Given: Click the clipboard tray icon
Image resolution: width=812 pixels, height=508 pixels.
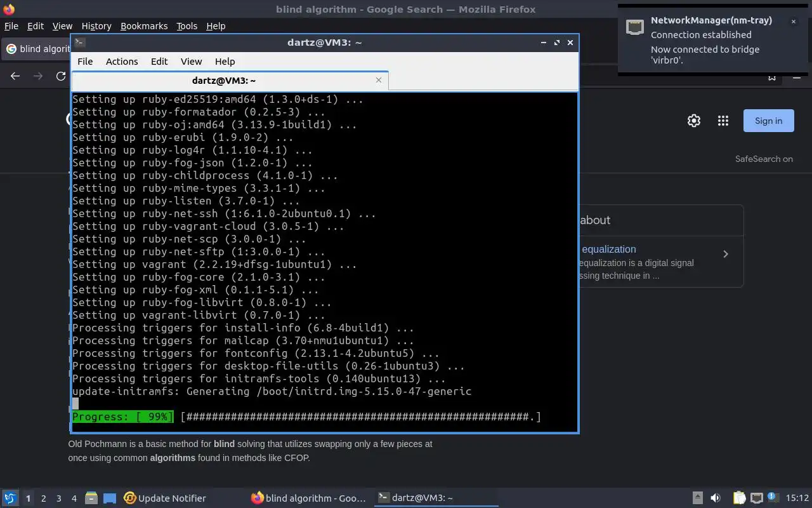Looking at the screenshot, I should pyautogui.click(x=740, y=498).
